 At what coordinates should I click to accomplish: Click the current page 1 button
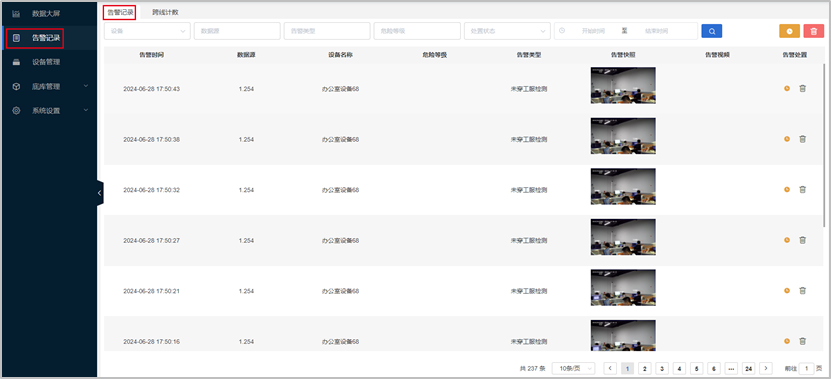tap(627, 368)
